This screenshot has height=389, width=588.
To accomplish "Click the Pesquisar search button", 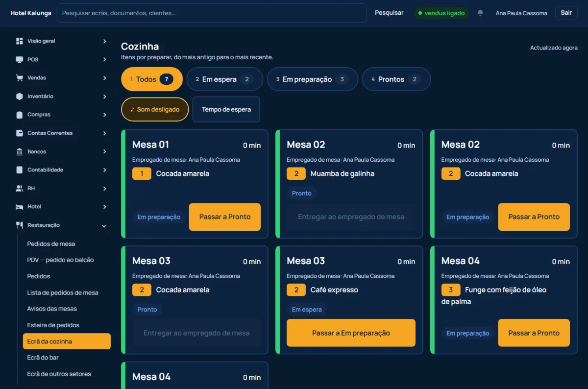I will (x=389, y=13).
